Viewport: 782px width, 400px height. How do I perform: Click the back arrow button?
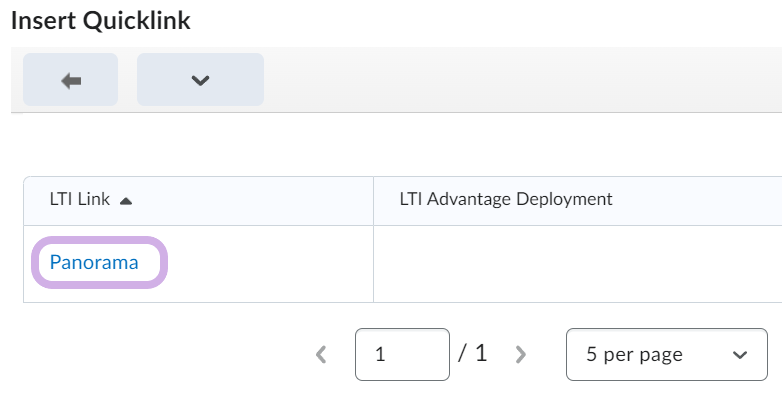(70, 80)
